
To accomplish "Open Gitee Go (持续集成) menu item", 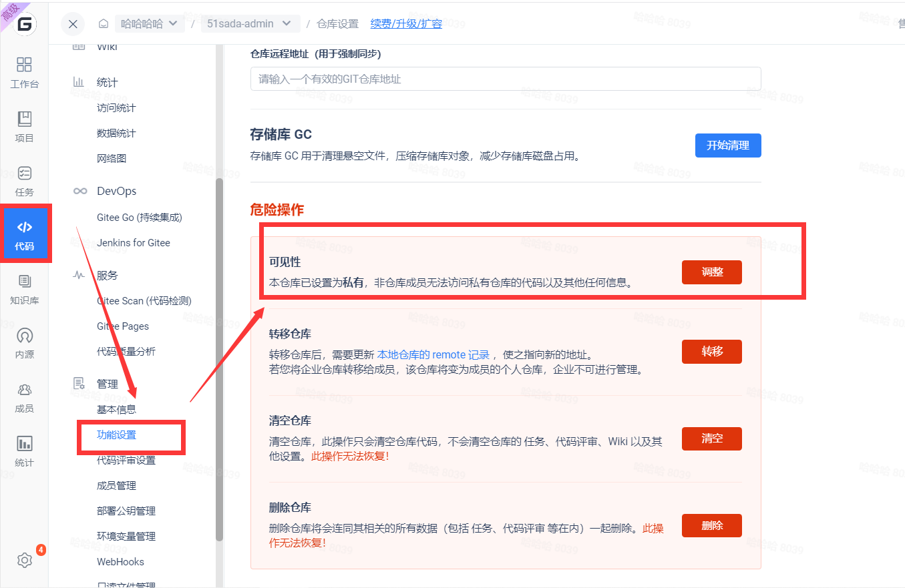I will coord(140,218).
